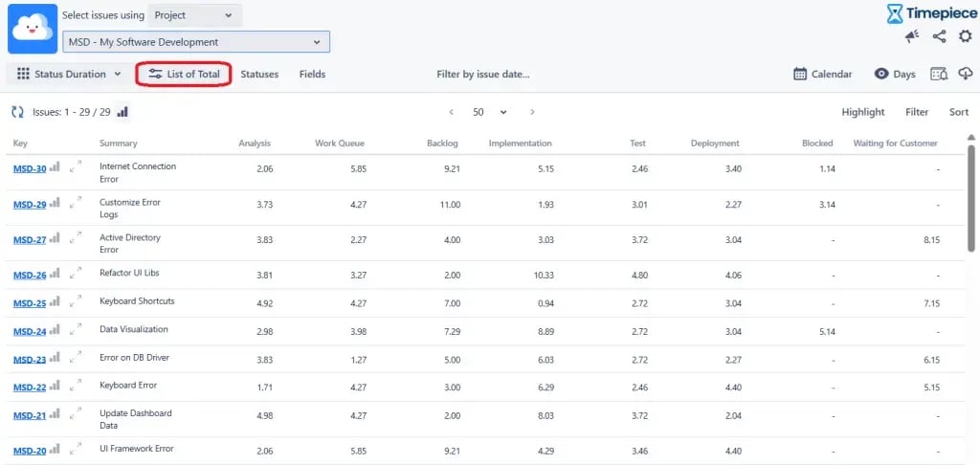The height and width of the screenshot is (465, 980).
Task: Click the megaphone announcements icon
Action: (911, 36)
